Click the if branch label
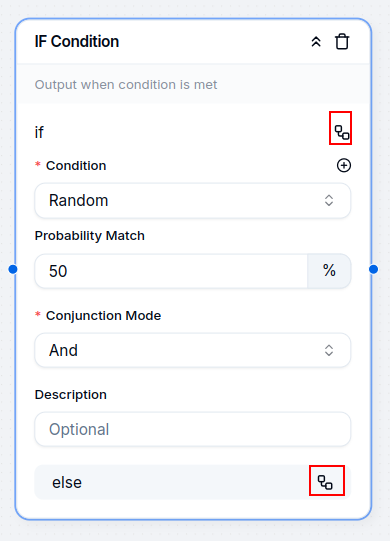 [x=39, y=132]
